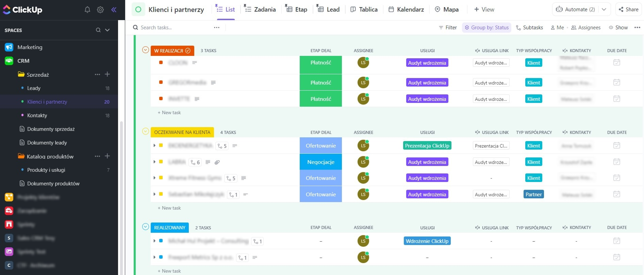The height and width of the screenshot is (275, 644).
Task: Collapse the W REALIZACJI group
Action: pyautogui.click(x=145, y=50)
